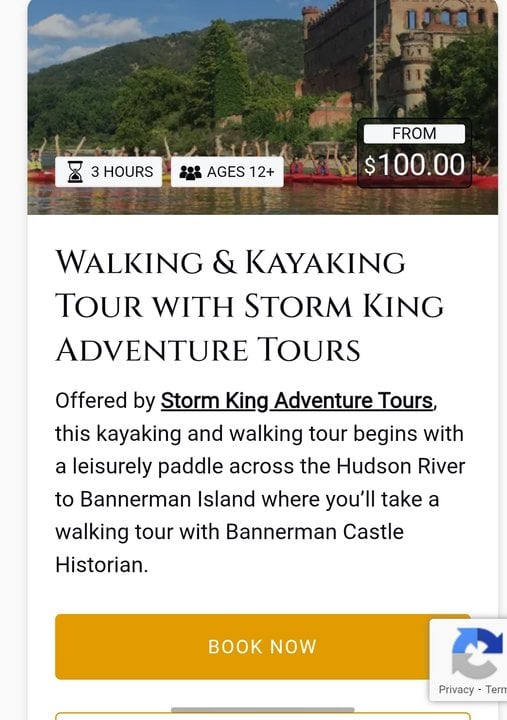Tap the gray home indicator bar

(263, 710)
